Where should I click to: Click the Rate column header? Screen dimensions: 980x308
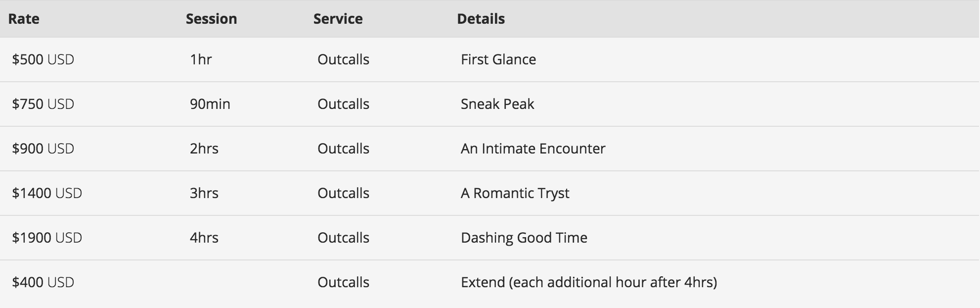pos(24,19)
